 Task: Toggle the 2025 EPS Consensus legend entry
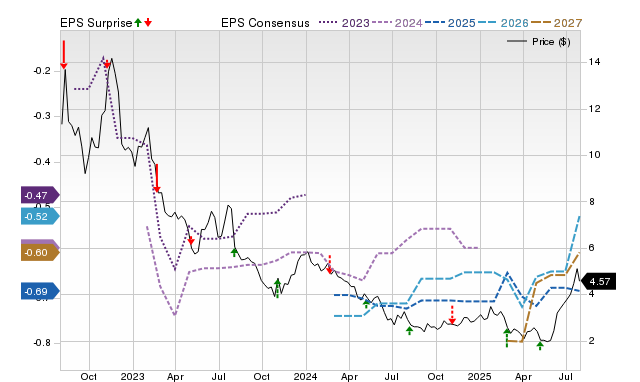(x=450, y=23)
